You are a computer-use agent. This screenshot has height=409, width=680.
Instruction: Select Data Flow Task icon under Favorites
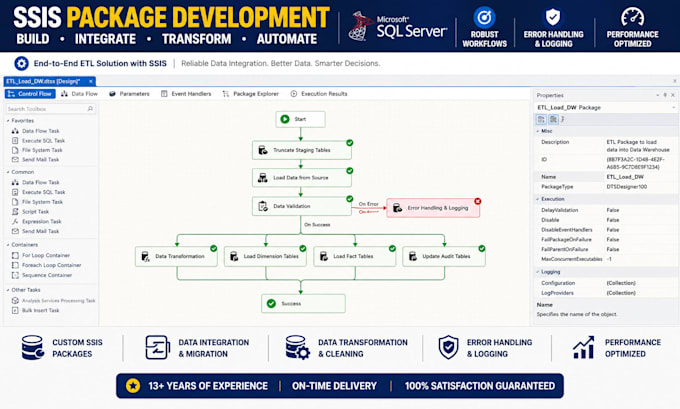point(15,131)
